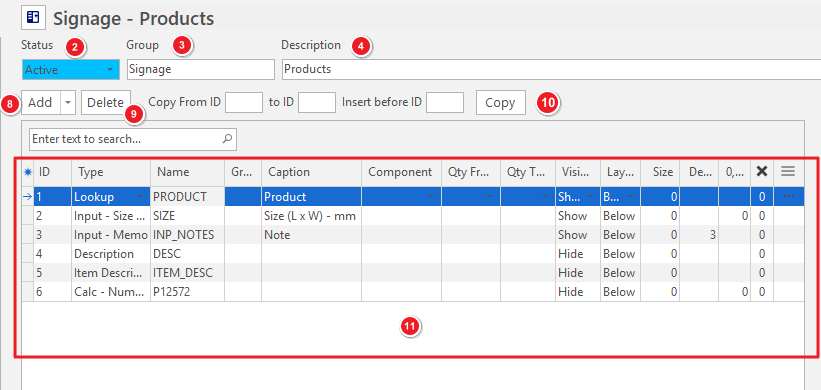The image size is (821, 390).
Task: Click the Insert before ID input box
Action: pyautogui.click(x=445, y=103)
